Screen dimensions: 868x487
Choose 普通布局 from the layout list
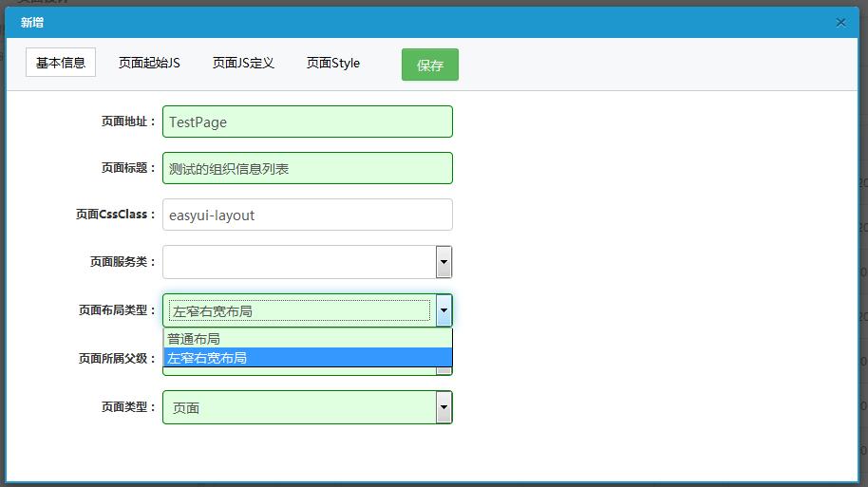point(308,339)
